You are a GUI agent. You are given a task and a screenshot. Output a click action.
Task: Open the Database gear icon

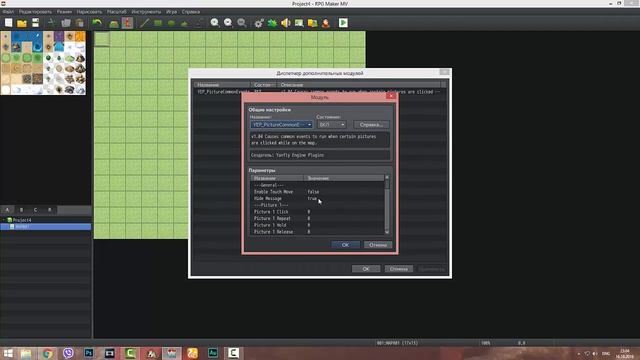coord(259,23)
